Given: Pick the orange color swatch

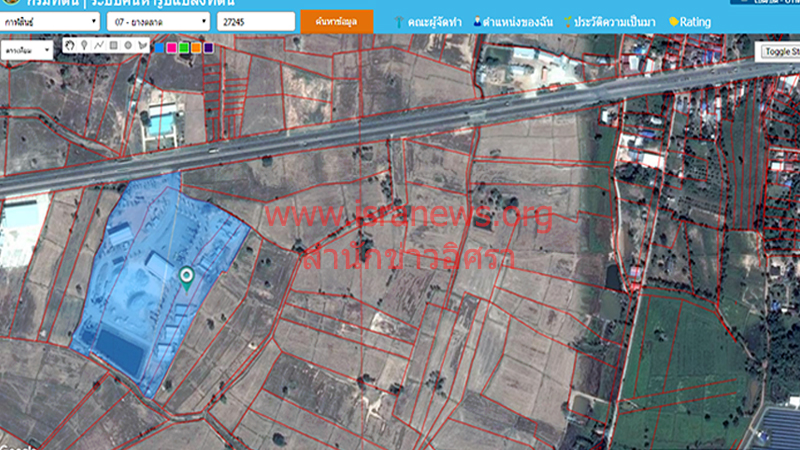Looking at the screenshot, I should 195,47.
